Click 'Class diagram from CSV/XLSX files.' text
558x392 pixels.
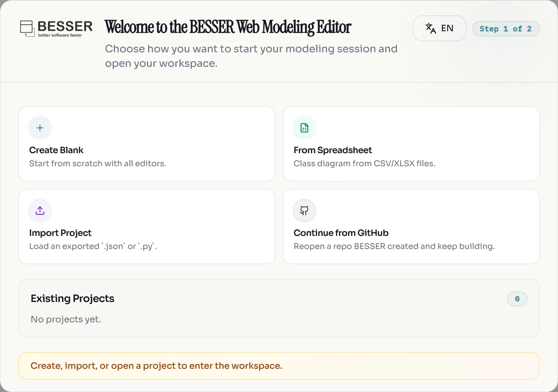tap(364, 164)
